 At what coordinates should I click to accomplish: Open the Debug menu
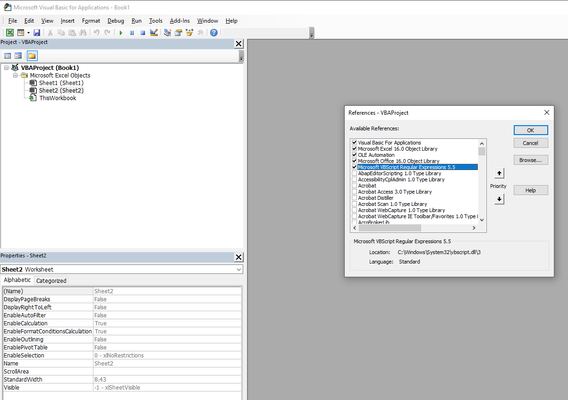116,21
